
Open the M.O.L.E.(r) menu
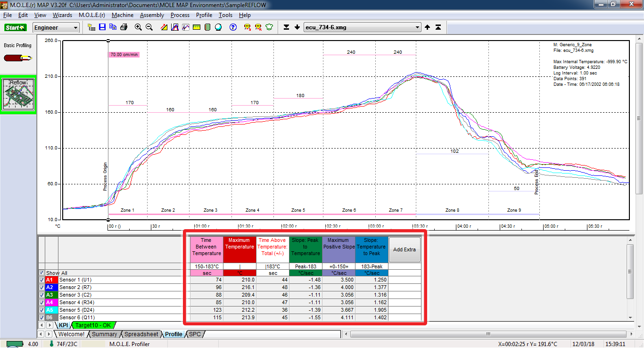(x=92, y=15)
